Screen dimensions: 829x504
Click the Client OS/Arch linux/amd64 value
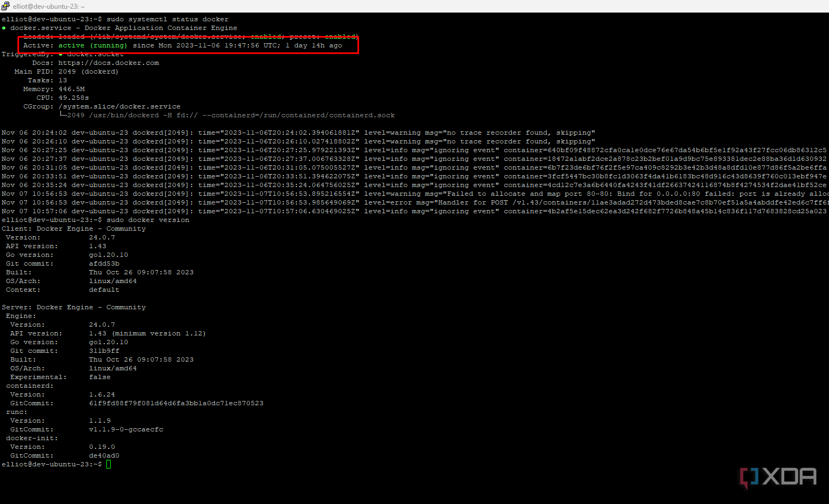point(113,281)
